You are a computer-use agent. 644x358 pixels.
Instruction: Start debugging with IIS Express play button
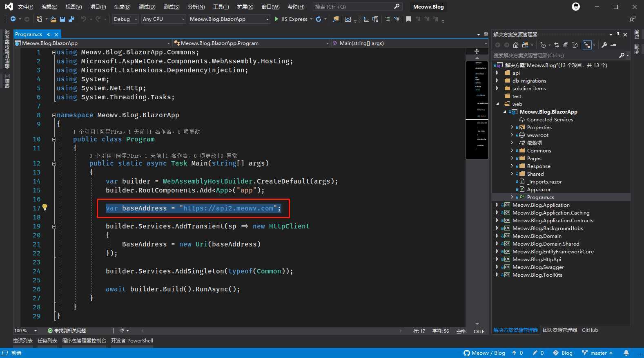tap(276, 19)
